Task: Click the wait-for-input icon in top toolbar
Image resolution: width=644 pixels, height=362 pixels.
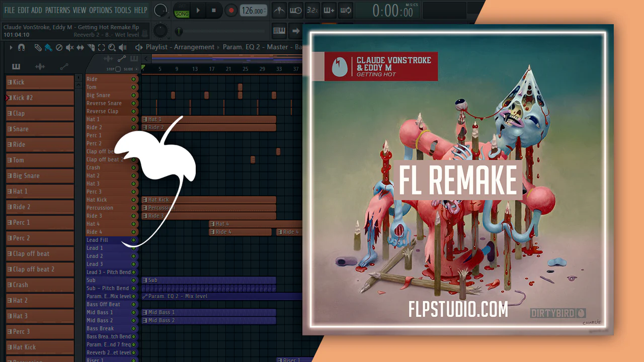Action: [296, 10]
